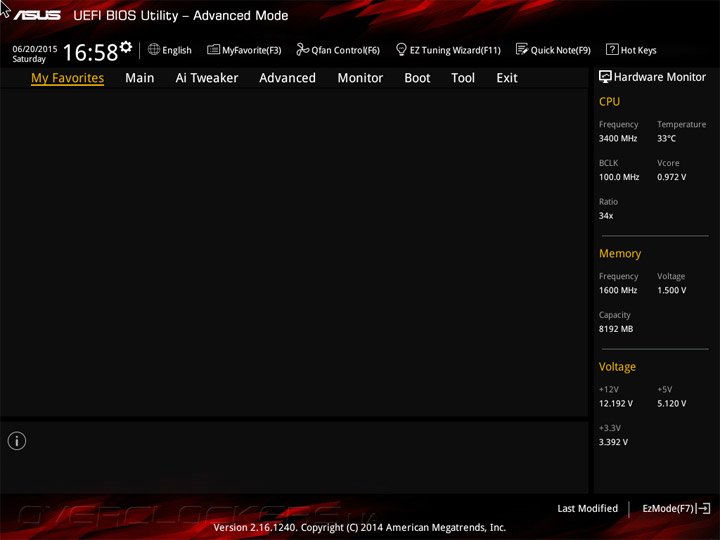
Task: Click the memory frequency 1600 MHz value
Action: [x=618, y=290]
